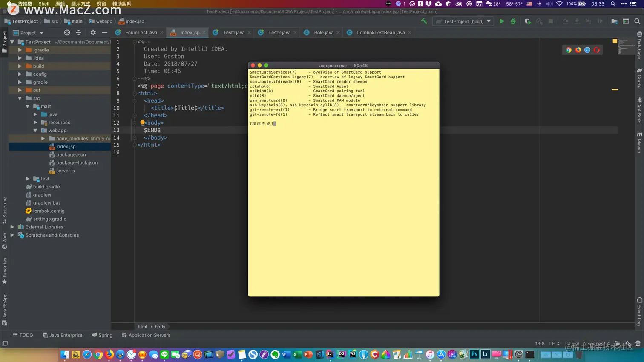Switch to the LombokTestBean.java tab
The image size is (644, 362).
(x=379, y=33)
